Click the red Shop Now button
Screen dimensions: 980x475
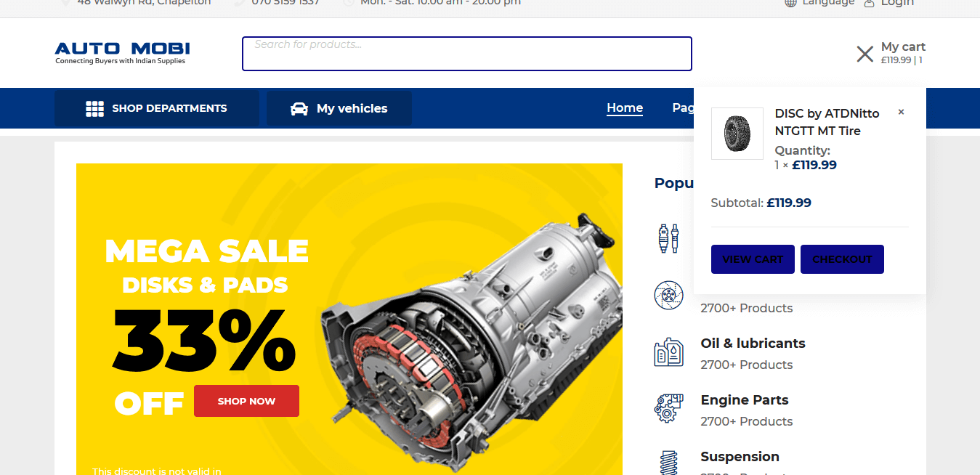point(246,401)
